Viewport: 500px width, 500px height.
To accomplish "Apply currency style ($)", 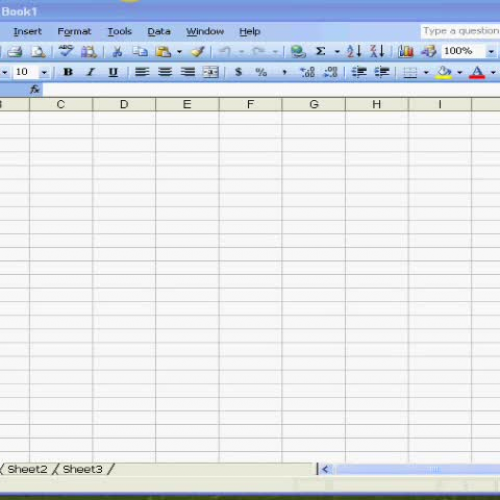I will 238,72.
